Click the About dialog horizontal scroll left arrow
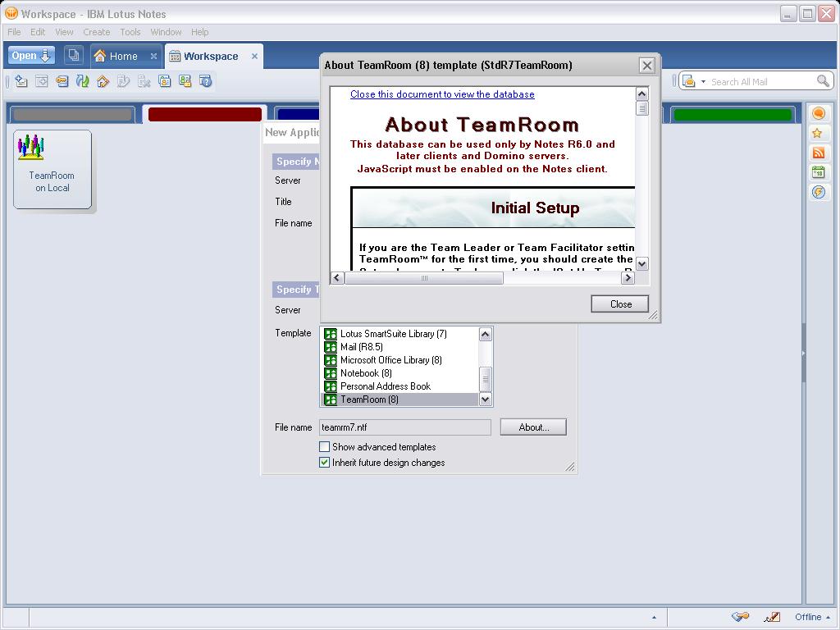Image resolution: width=840 pixels, height=630 pixels. pyautogui.click(x=337, y=277)
